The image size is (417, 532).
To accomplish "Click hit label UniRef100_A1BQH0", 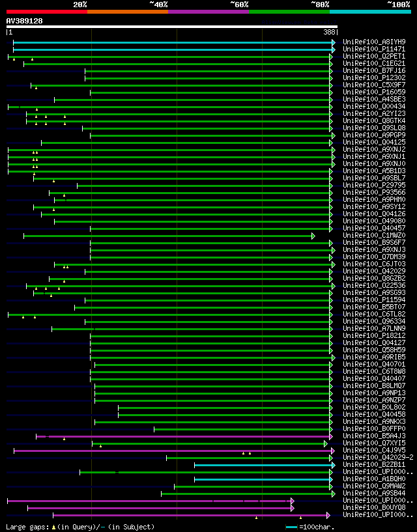I will (x=374, y=479).
